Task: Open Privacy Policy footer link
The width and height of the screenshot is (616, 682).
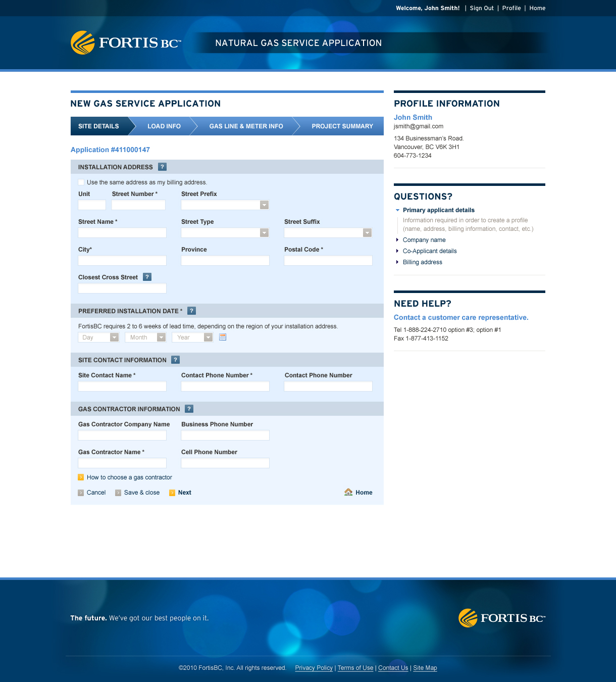Action: tap(314, 668)
